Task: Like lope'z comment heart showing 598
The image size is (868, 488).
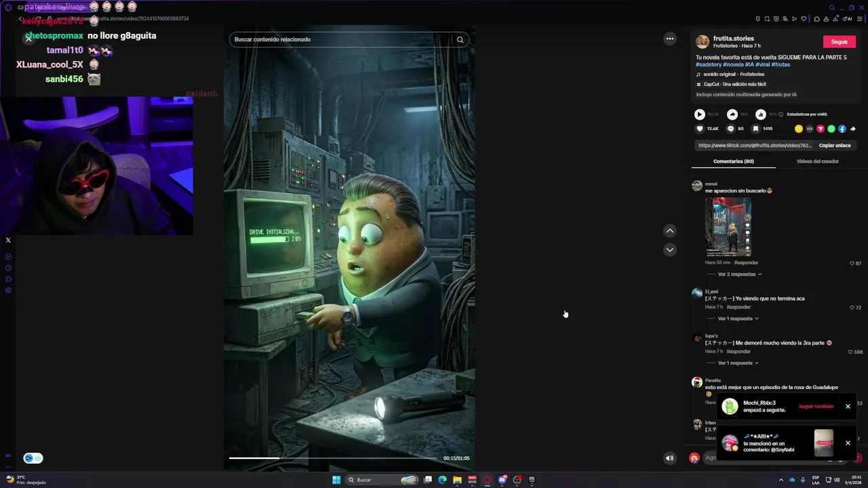Action: point(850,352)
